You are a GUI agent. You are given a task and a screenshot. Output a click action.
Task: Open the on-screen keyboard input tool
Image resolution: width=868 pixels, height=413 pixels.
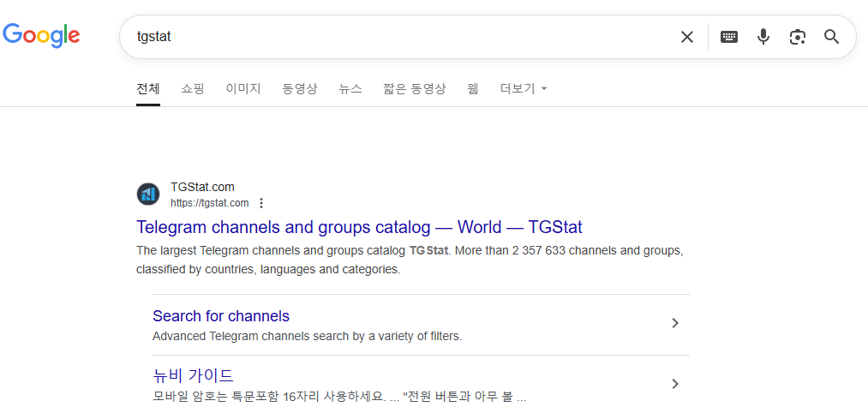(x=728, y=37)
